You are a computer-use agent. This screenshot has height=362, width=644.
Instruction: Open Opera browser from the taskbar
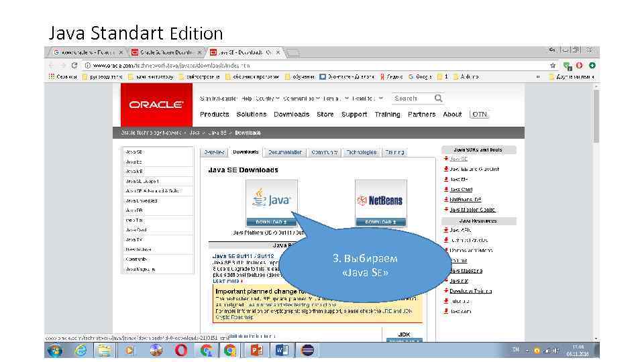(181, 350)
